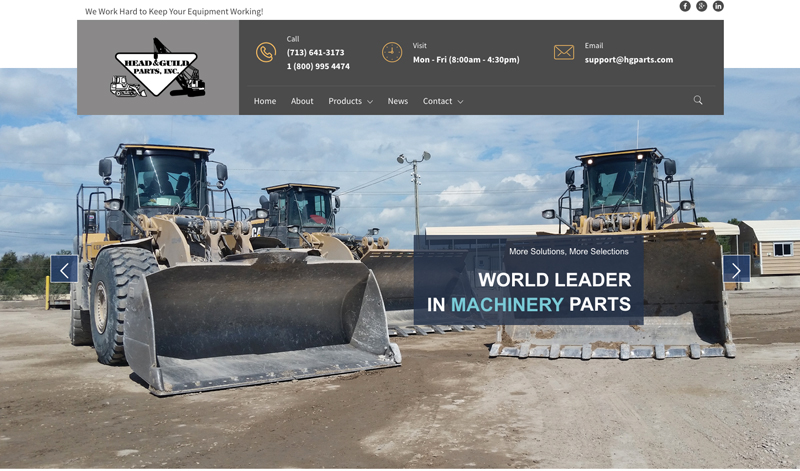Click the Head & Guild Parts logo
This screenshot has width=800, height=471.
tap(158, 68)
